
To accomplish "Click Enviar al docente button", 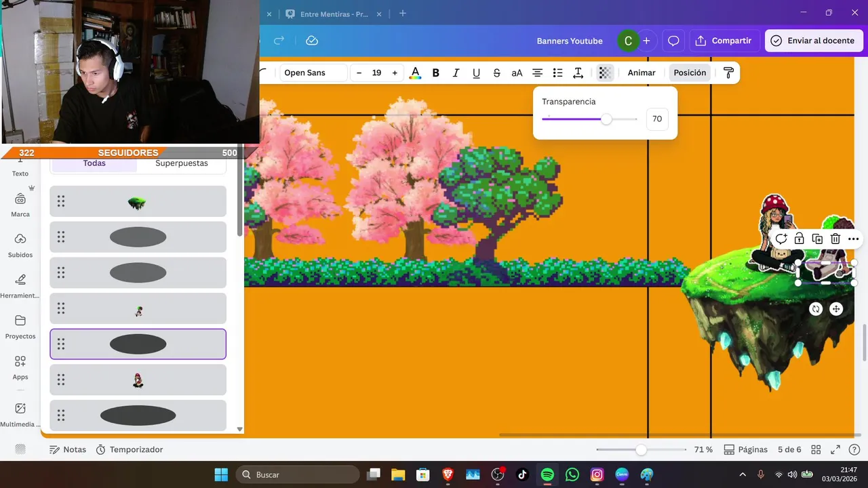I will 814,41.
